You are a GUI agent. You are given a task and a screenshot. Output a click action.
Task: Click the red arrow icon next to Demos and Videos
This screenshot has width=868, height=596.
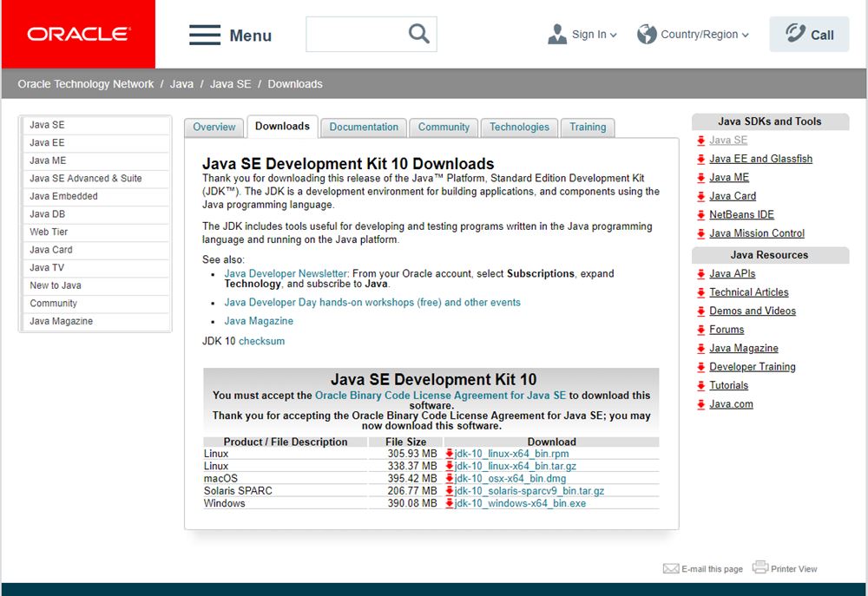pos(700,311)
